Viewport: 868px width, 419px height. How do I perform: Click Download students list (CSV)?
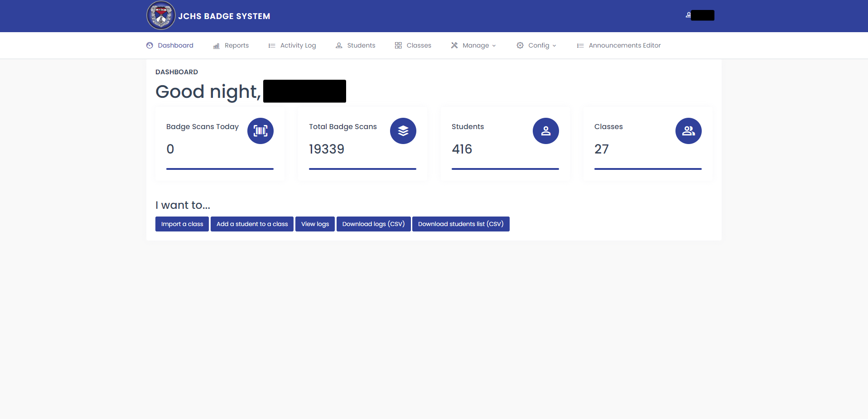click(x=461, y=224)
